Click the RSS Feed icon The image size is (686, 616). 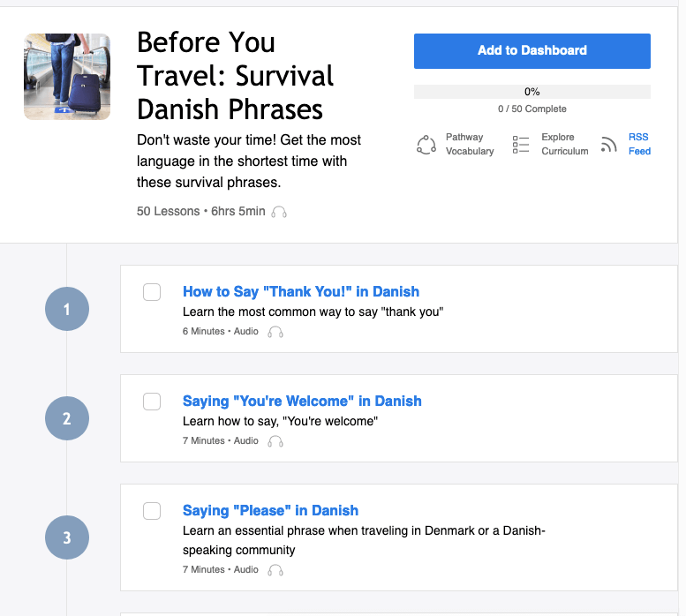pyautogui.click(x=608, y=145)
